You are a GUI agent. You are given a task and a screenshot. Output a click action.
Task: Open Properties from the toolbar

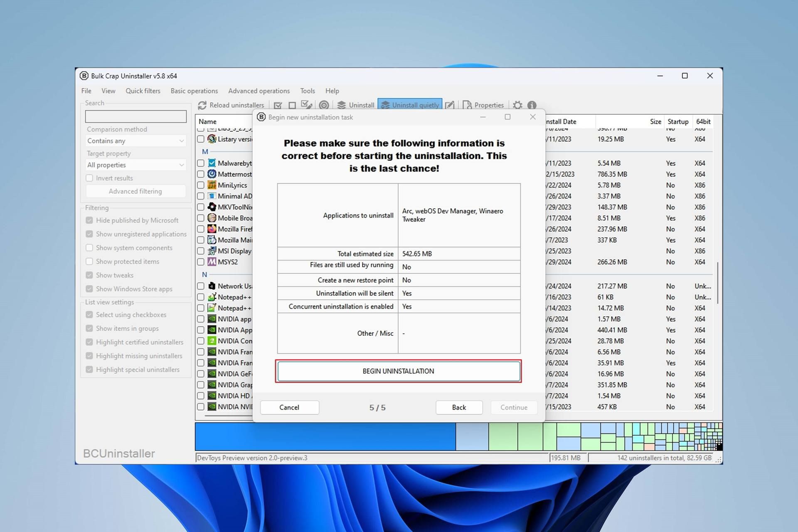pos(483,105)
